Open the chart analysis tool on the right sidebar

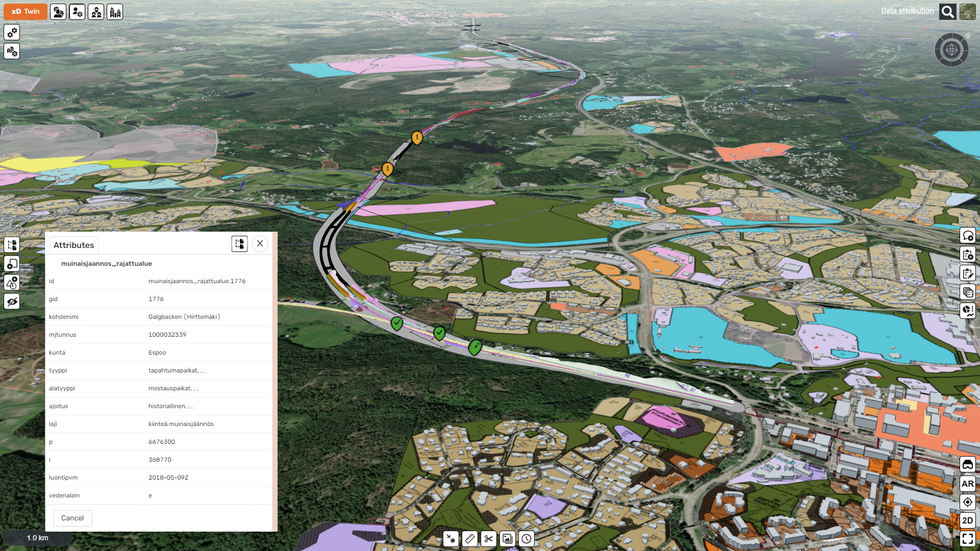[968, 310]
